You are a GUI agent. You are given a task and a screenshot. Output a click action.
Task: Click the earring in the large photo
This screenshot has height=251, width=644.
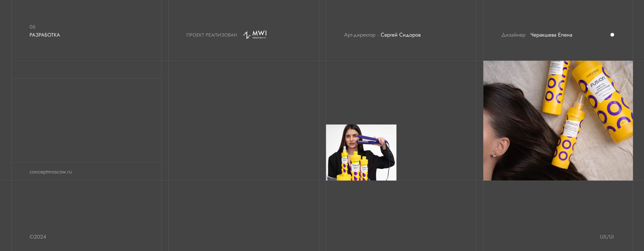494,156
